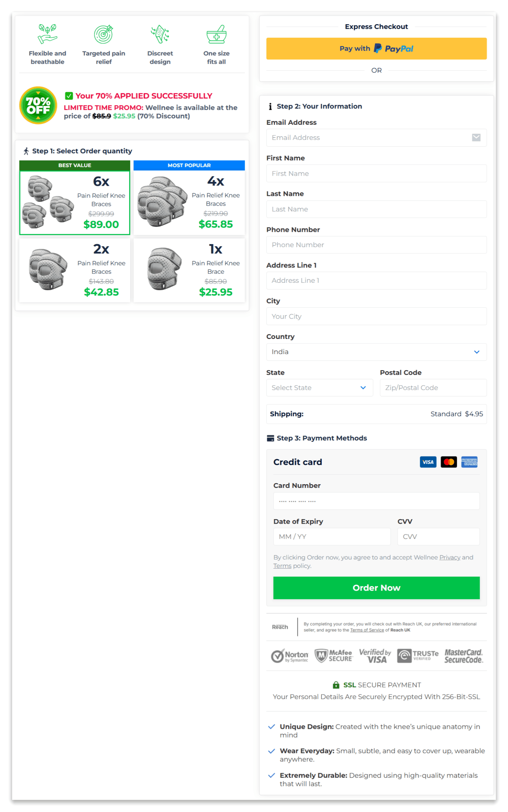Click the Standard $4.95 shipping text
This screenshot has height=812, width=508.
(457, 414)
